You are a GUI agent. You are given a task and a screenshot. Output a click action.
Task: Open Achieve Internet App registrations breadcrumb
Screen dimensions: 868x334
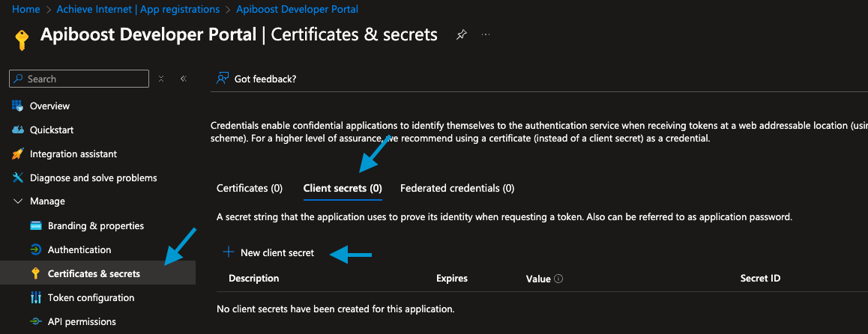coord(138,10)
